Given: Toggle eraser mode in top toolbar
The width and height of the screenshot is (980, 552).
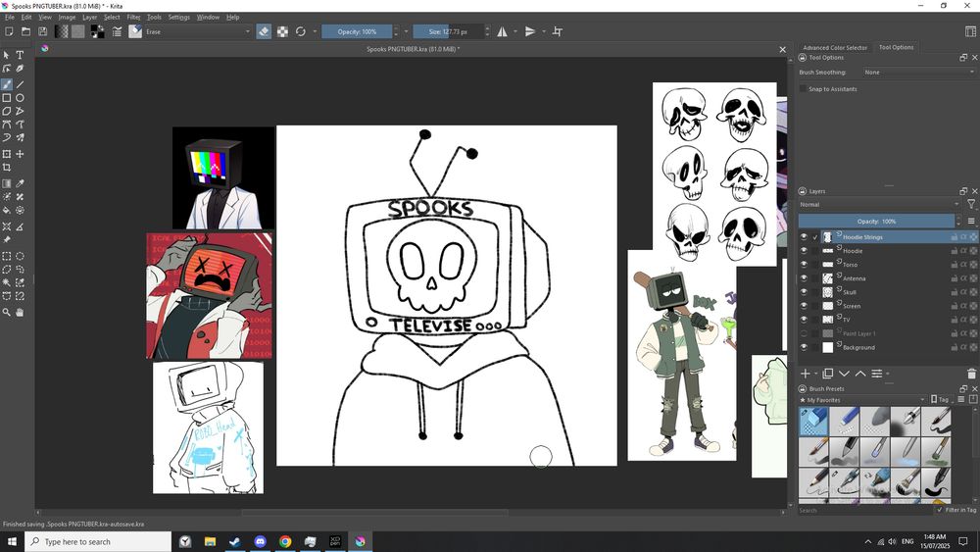Looking at the screenshot, I should (x=264, y=31).
